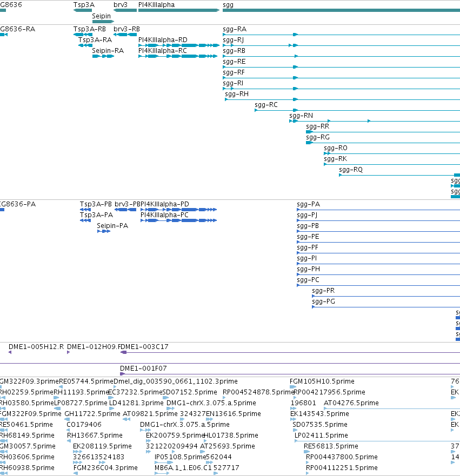Select sgg-RI transcript label
This screenshot has width=460, height=476.
pos(233,83)
